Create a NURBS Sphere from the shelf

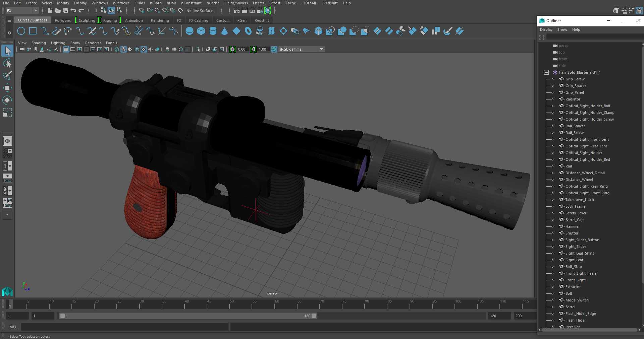click(x=190, y=31)
